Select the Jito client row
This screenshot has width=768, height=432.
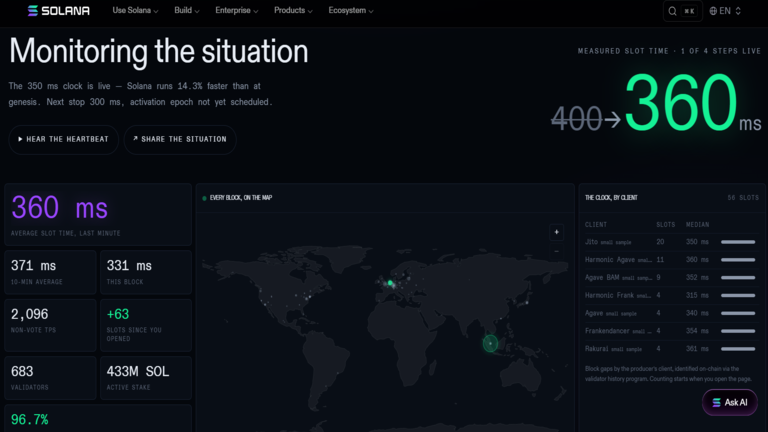coord(671,242)
